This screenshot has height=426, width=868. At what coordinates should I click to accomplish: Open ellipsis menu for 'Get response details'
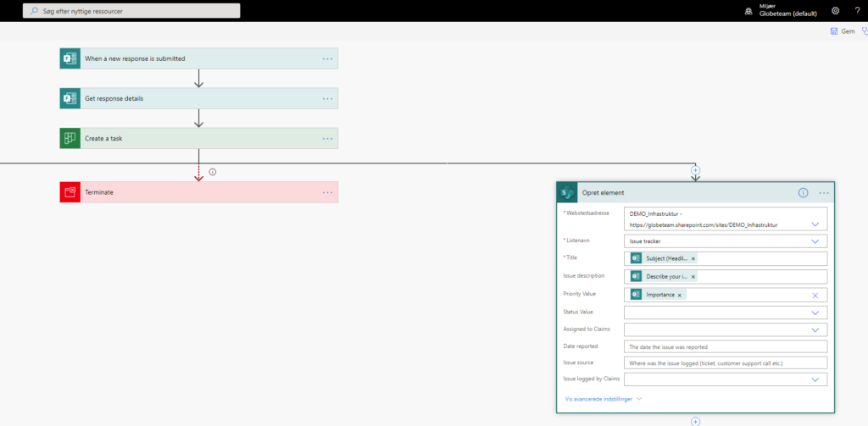(328, 98)
